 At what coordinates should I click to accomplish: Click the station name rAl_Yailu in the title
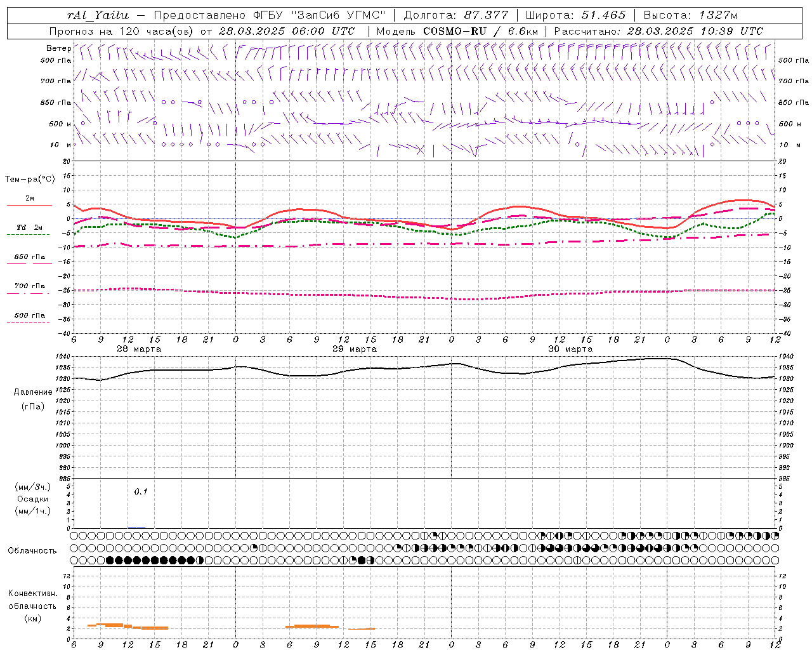(x=98, y=15)
